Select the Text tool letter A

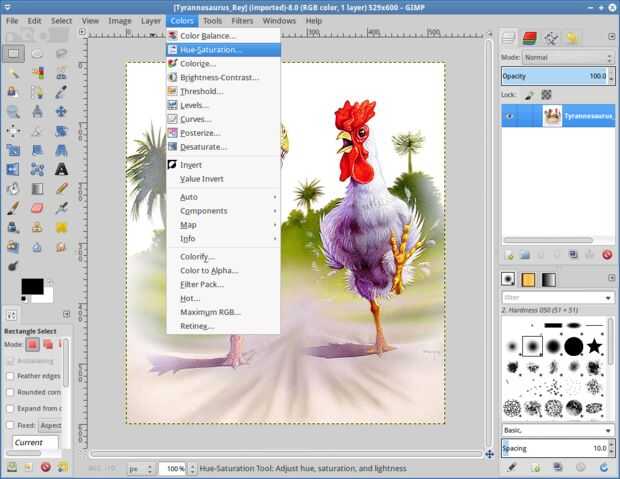point(61,170)
